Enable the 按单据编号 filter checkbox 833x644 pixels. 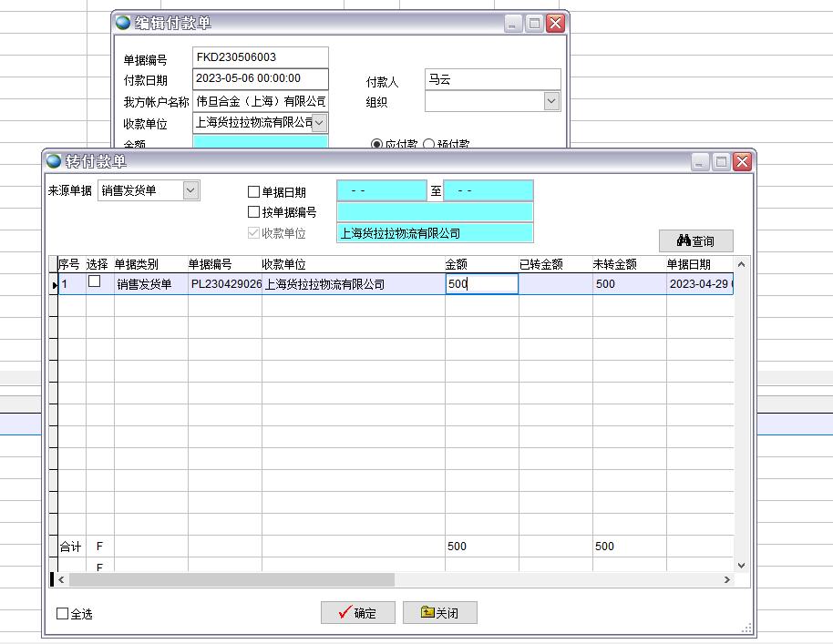(x=254, y=212)
